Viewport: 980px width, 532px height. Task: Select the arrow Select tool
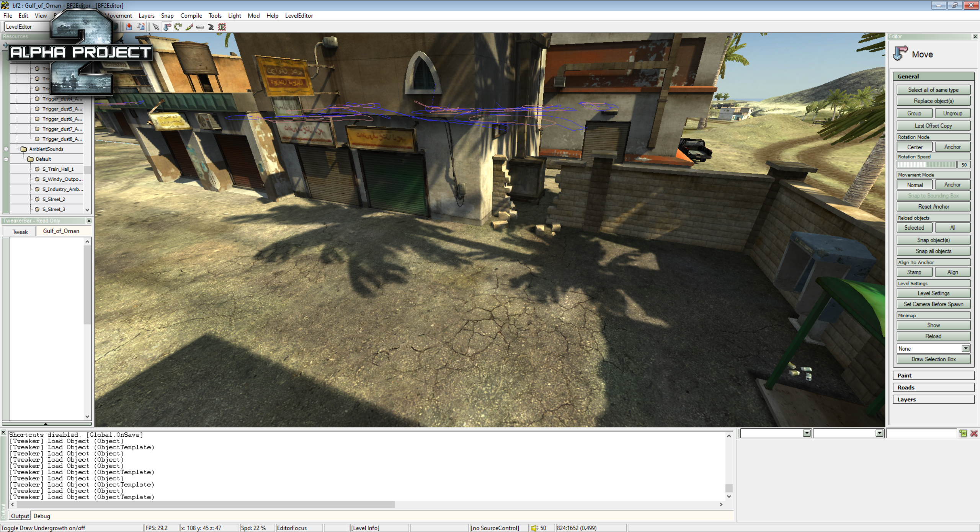coord(155,27)
